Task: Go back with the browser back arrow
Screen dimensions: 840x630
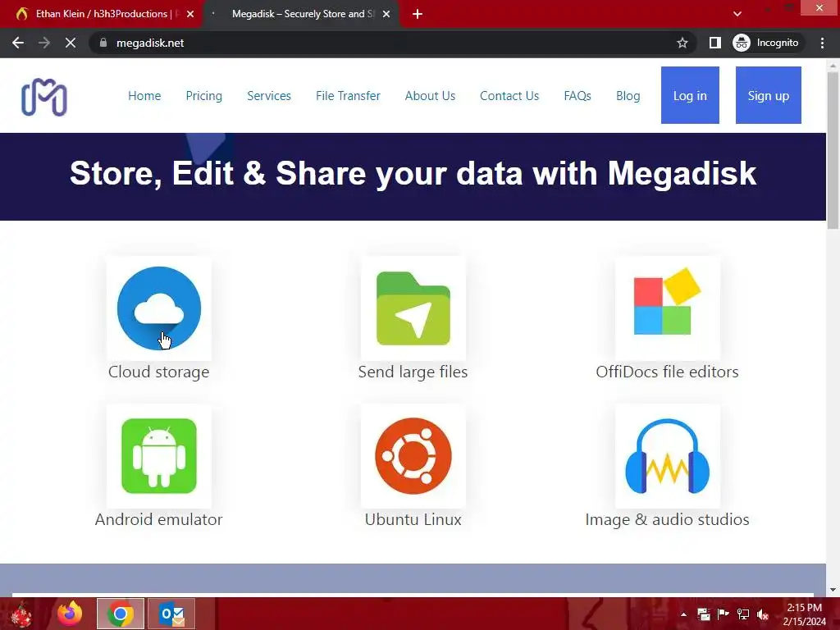Action: click(x=18, y=43)
